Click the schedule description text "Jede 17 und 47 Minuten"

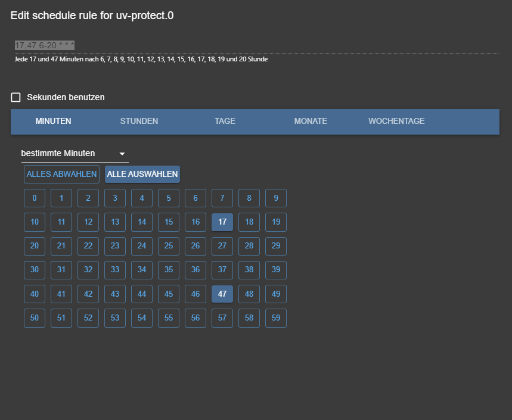click(x=49, y=60)
